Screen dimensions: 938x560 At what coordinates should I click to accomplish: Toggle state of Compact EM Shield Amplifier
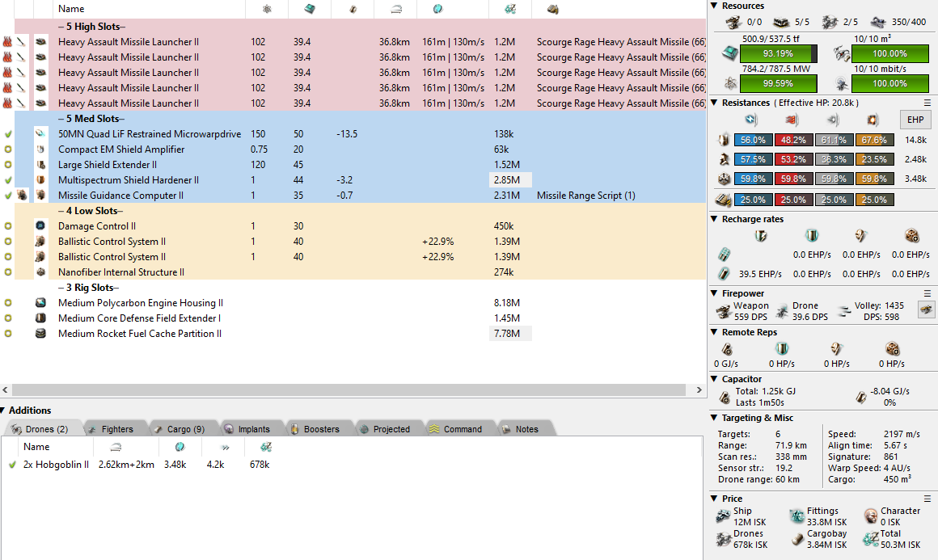click(8, 149)
